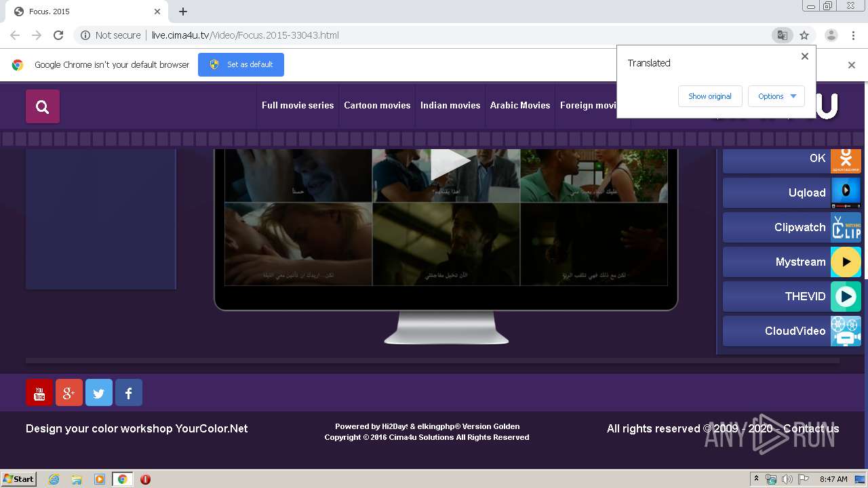
Task: Choose the OK streaming server
Action: coord(792,160)
